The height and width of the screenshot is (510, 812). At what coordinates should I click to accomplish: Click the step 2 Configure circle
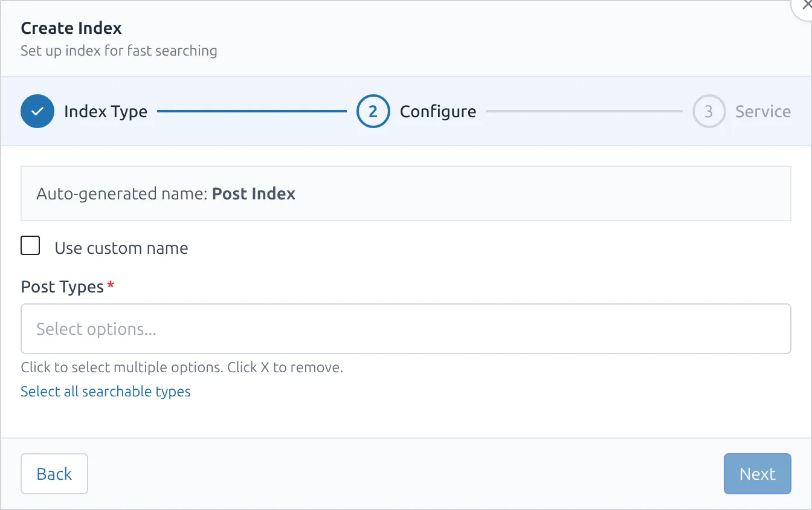coord(373,112)
